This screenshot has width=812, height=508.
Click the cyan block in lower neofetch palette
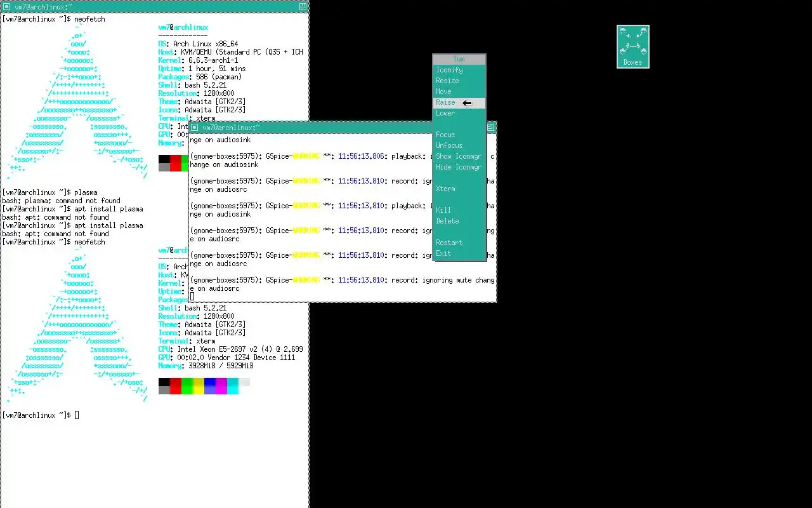233,386
